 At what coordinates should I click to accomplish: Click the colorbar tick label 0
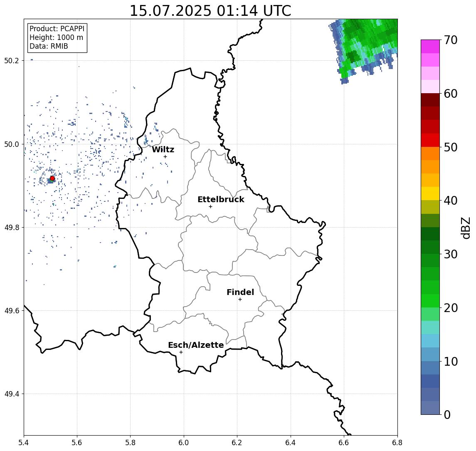tap(447, 415)
